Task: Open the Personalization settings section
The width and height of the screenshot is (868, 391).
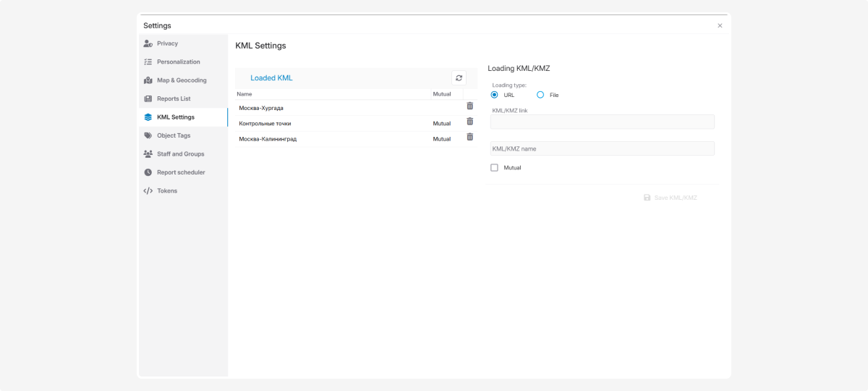Action: point(178,62)
